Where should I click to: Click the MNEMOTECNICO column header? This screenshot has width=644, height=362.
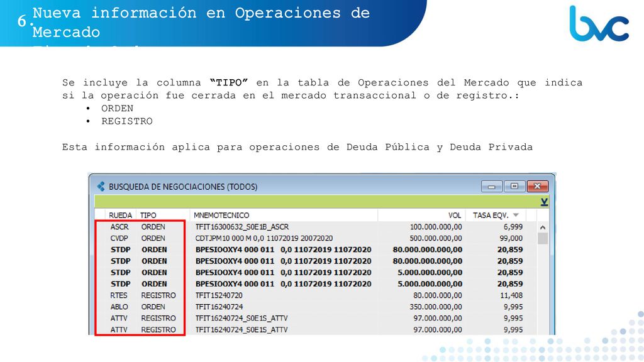(x=221, y=215)
